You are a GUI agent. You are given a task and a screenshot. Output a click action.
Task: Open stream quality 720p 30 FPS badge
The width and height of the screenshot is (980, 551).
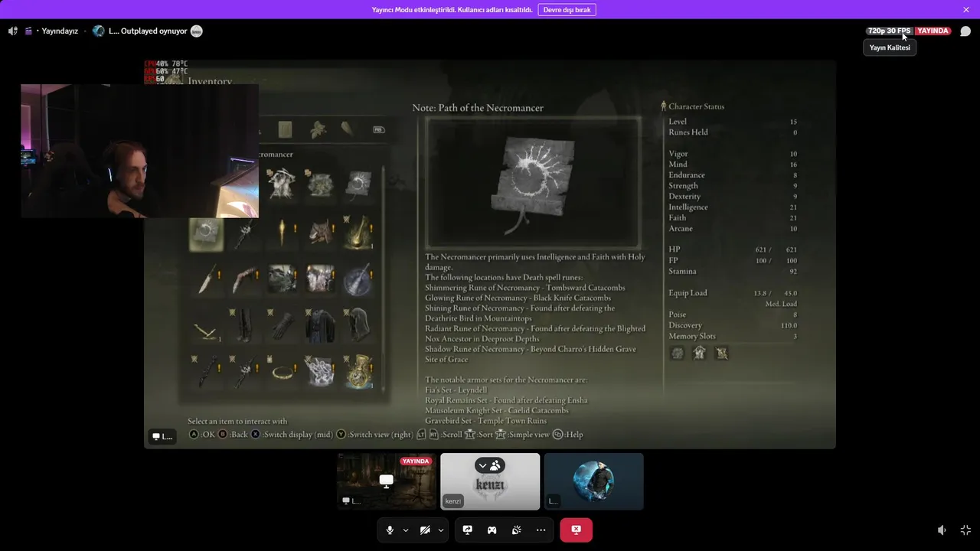pyautogui.click(x=890, y=31)
